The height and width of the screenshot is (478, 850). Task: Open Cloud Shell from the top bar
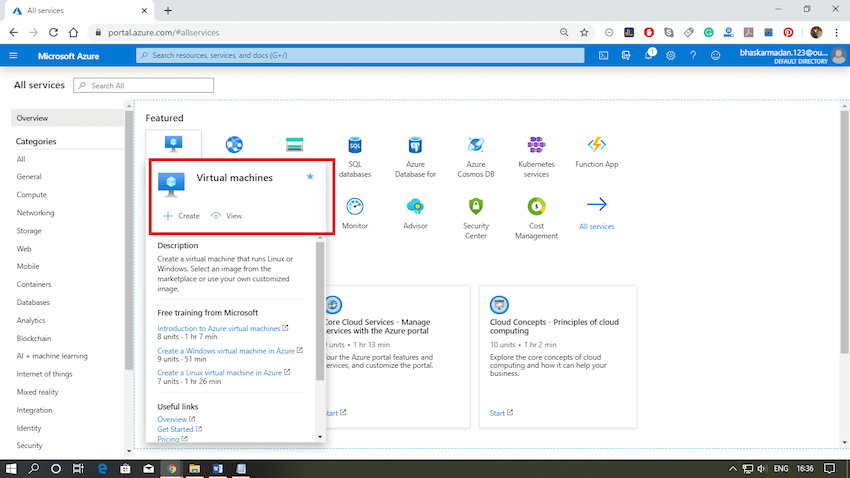pos(603,55)
